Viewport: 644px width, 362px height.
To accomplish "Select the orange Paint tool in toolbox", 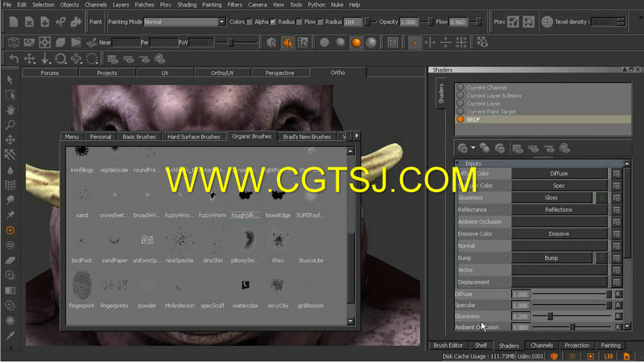I will tap(10, 230).
